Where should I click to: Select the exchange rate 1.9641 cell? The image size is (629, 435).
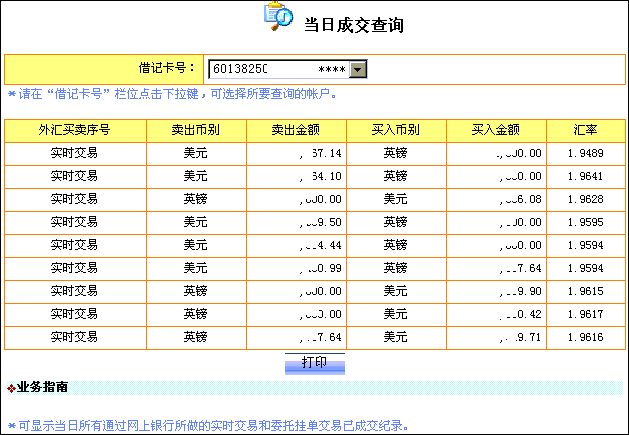pos(586,177)
